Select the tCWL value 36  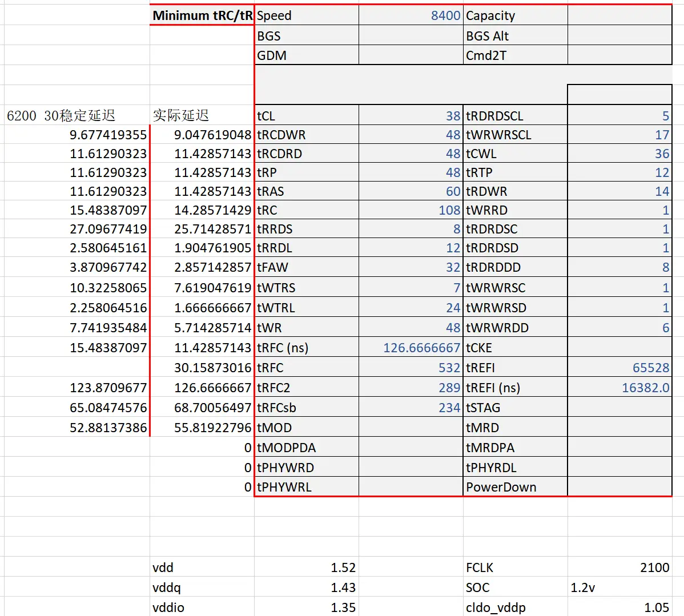point(619,153)
